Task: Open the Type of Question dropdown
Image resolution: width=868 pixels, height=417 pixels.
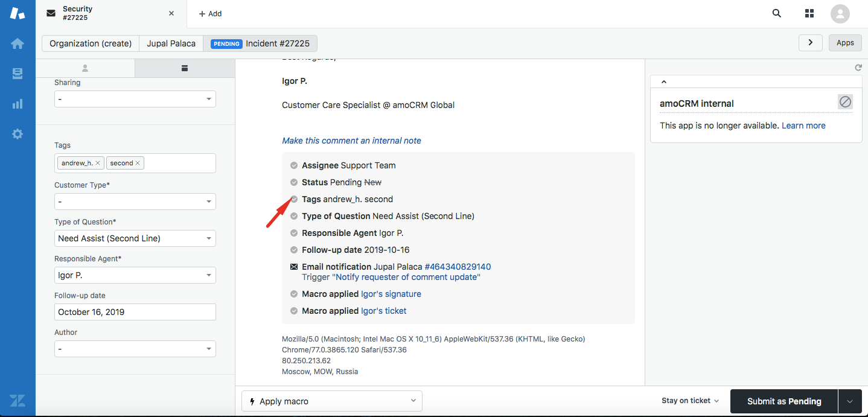Action: click(x=135, y=238)
